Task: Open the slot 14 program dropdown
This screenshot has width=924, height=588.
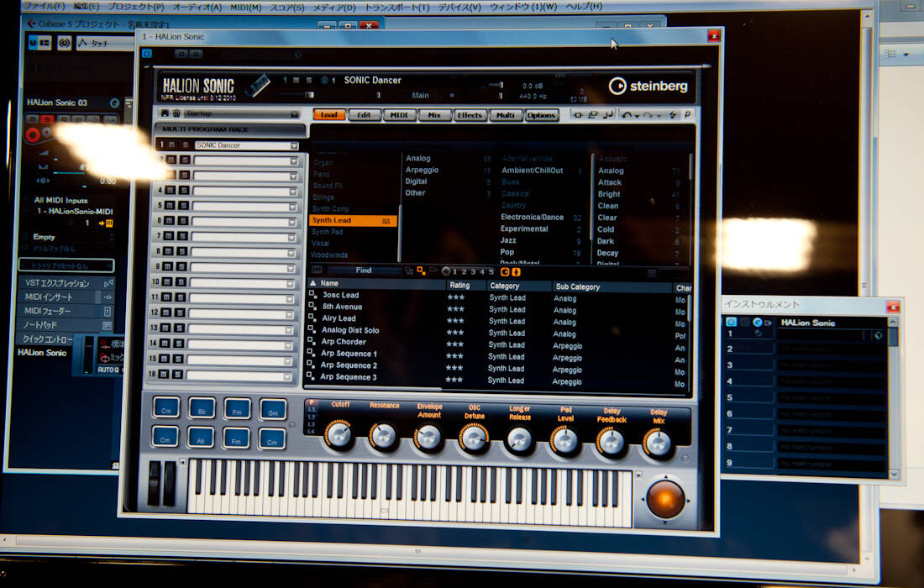Action: [x=289, y=346]
